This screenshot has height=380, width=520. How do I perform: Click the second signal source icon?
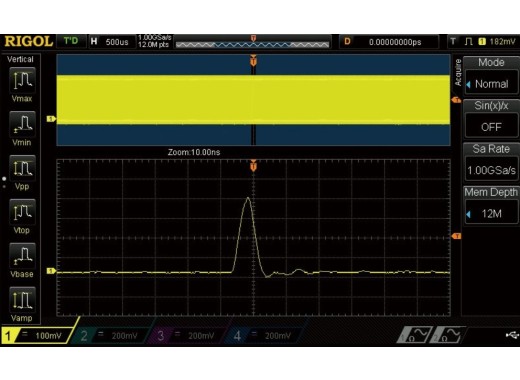tap(447, 334)
